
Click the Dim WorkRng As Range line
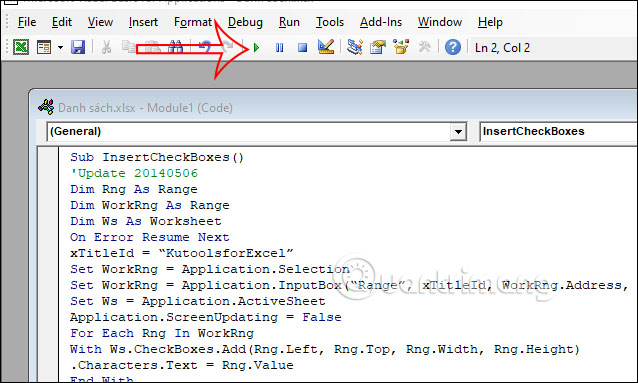(150, 205)
